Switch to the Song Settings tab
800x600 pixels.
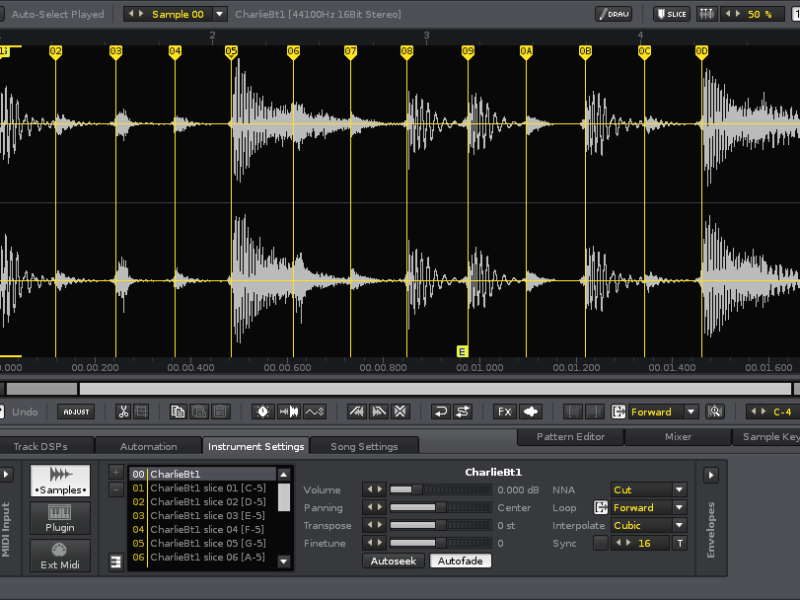click(364, 446)
